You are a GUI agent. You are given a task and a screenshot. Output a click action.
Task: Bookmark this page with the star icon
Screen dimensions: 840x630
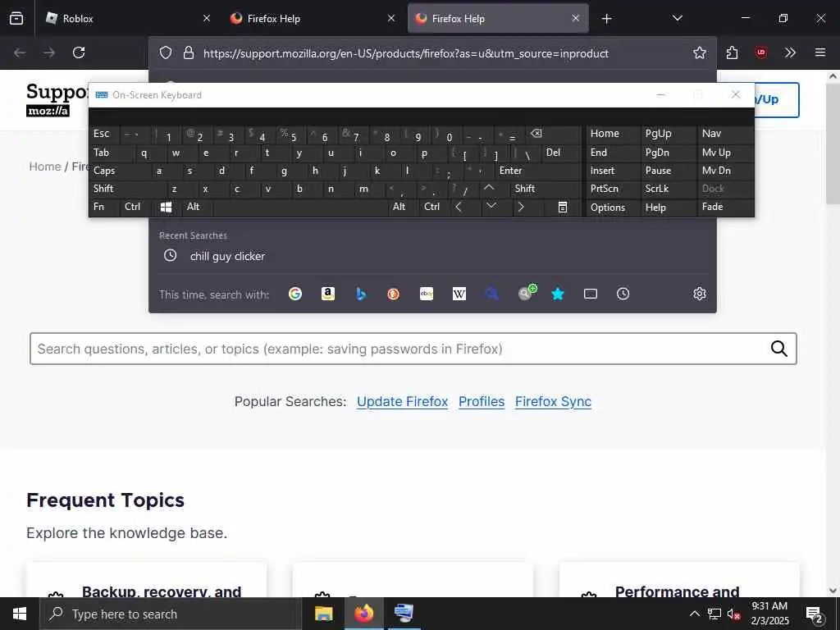tap(700, 52)
